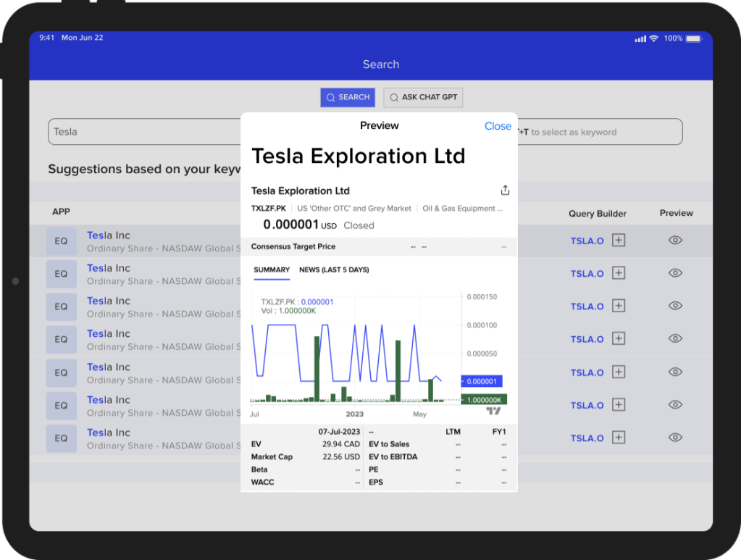The image size is (741, 560).
Task: Add first TSLA.O row to Query Builder
Action: (618, 241)
